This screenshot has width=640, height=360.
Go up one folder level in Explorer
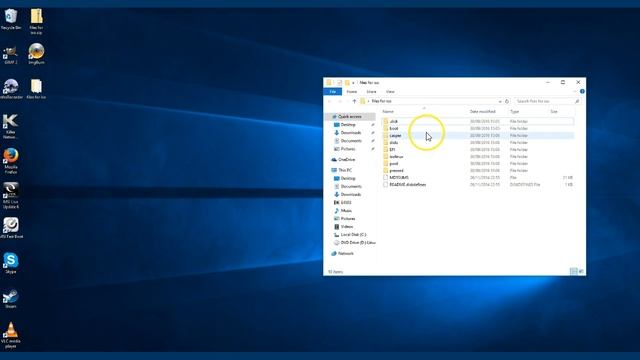[354, 101]
